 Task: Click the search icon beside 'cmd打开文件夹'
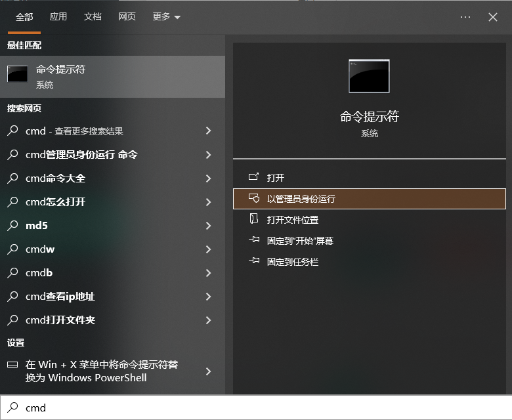[12, 320]
